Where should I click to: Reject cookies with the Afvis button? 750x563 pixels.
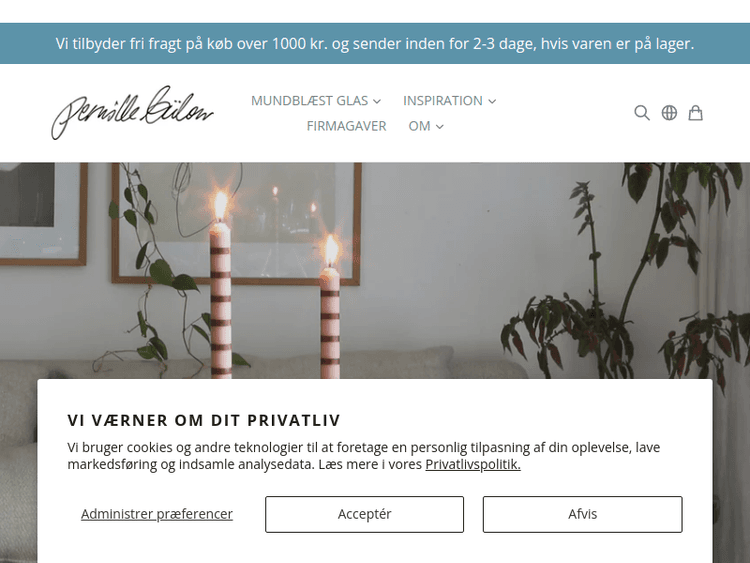click(x=583, y=514)
